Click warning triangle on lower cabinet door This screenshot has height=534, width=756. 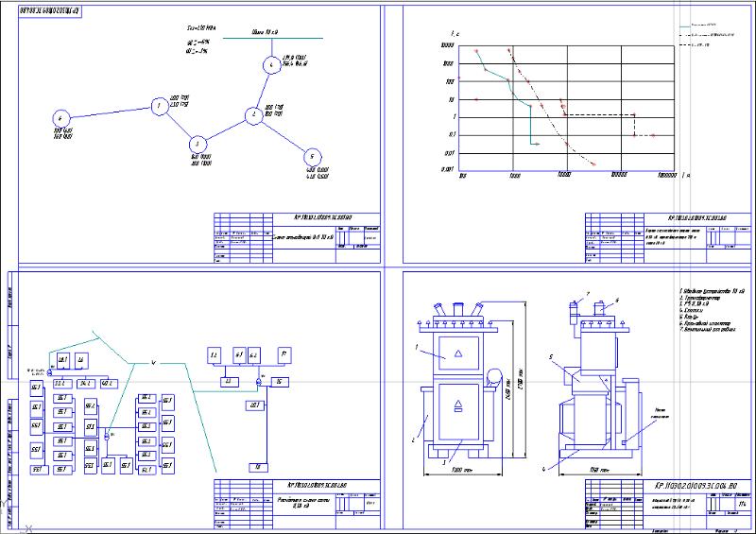click(x=458, y=405)
